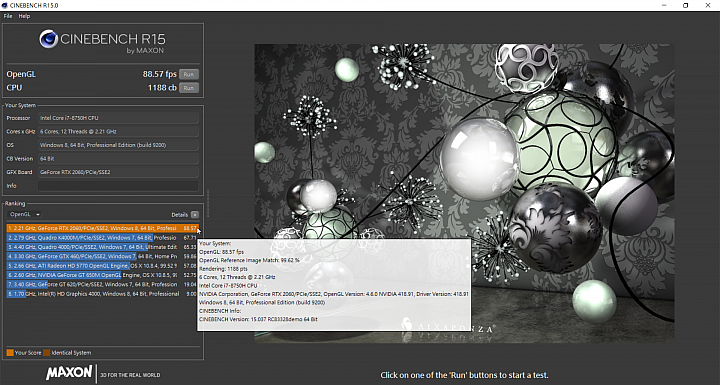Close the Cinebench window
The height and width of the screenshot is (385, 720).
tap(708, 6)
